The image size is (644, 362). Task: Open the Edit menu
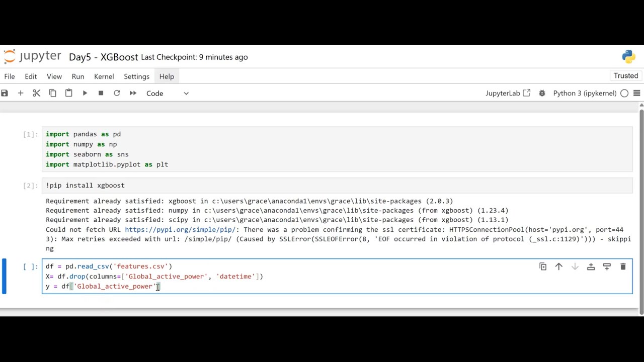(x=31, y=76)
